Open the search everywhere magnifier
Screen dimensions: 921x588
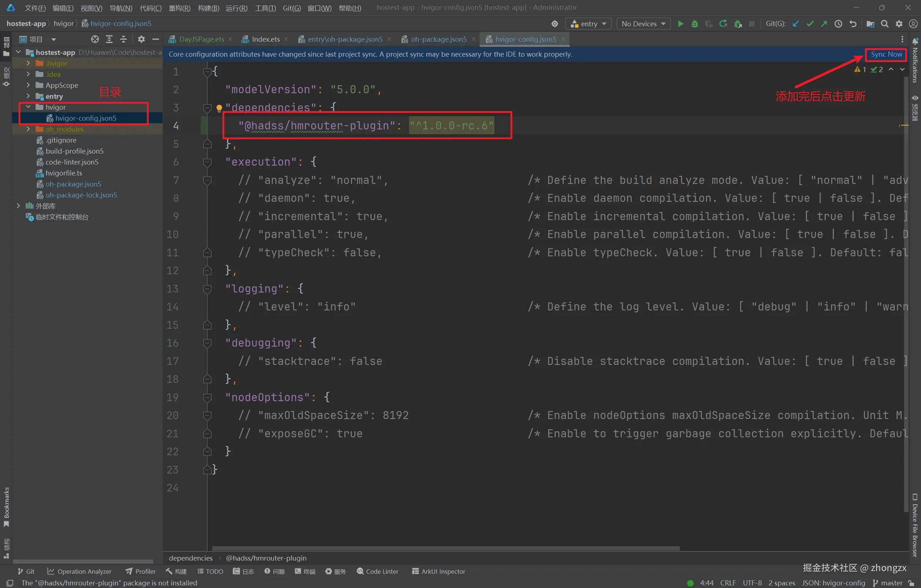885,24
